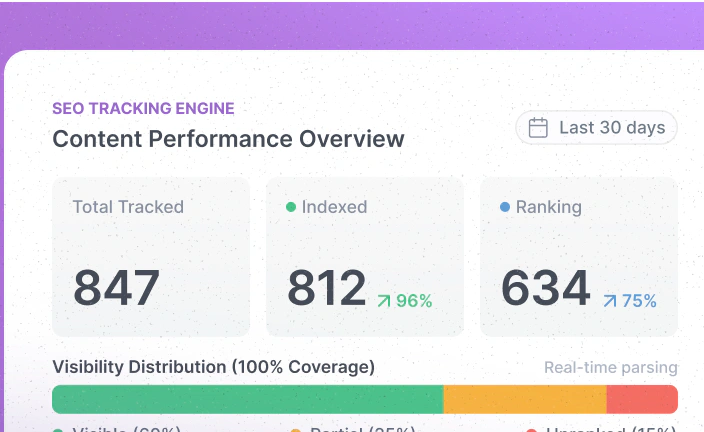
Task: Click the calendar icon in date filter
Action: [x=538, y=128]
